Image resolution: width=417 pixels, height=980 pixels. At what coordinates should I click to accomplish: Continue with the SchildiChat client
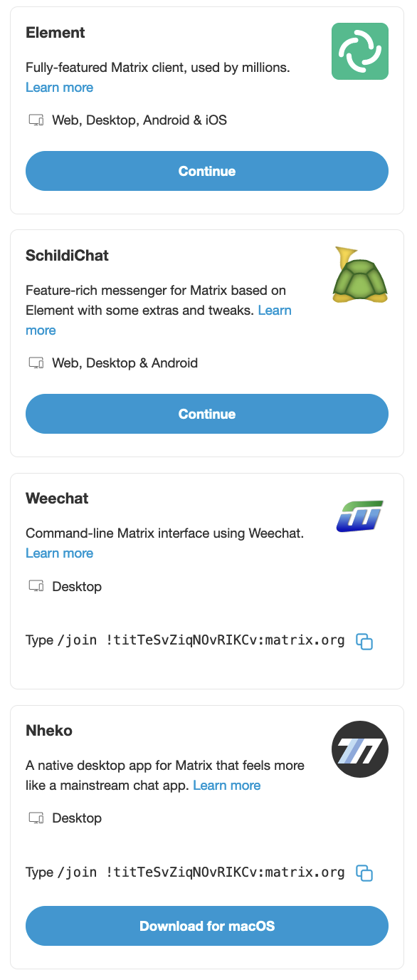tap(207, 414)
